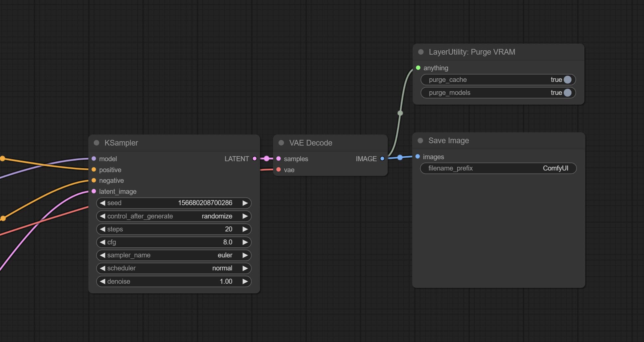Collapse the KSampler node using its title dot
This screenshot has height=342, width=644.
96,143
